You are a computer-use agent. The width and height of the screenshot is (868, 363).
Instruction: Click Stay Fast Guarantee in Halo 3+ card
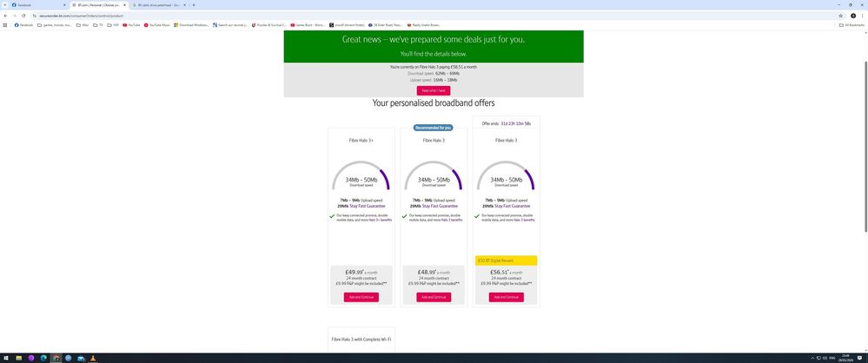pos(368,206)
